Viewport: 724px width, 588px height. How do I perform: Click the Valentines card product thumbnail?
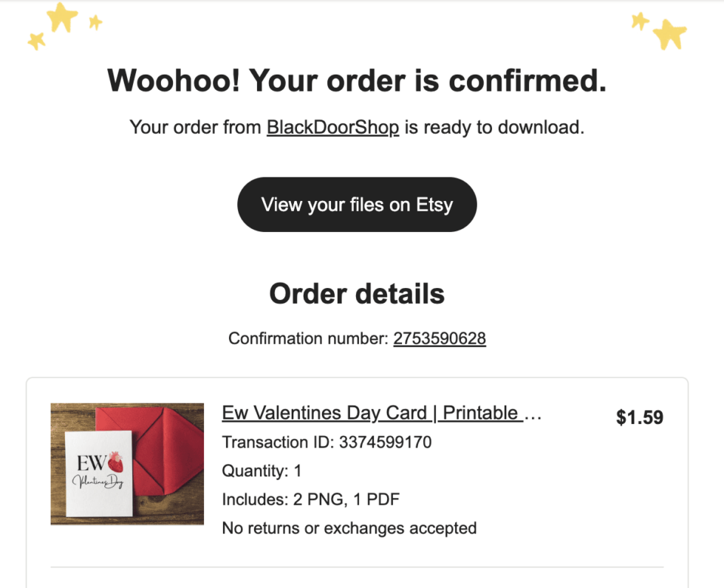tap(127, 464)
